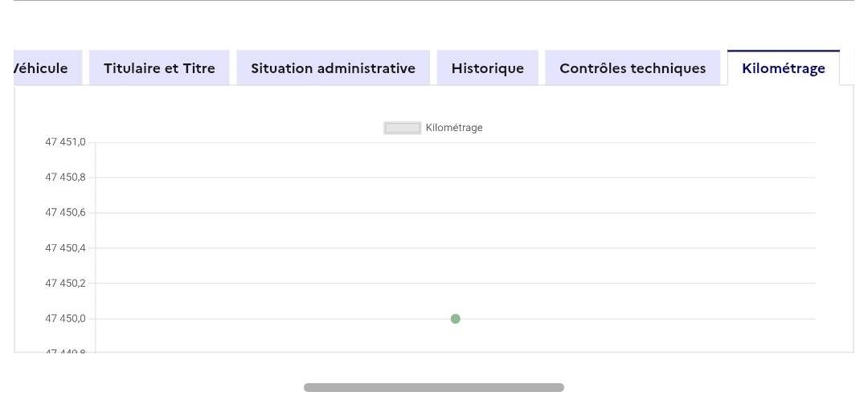Click the horizontal scrollbar thumb
868x404 pixels.
434,387
